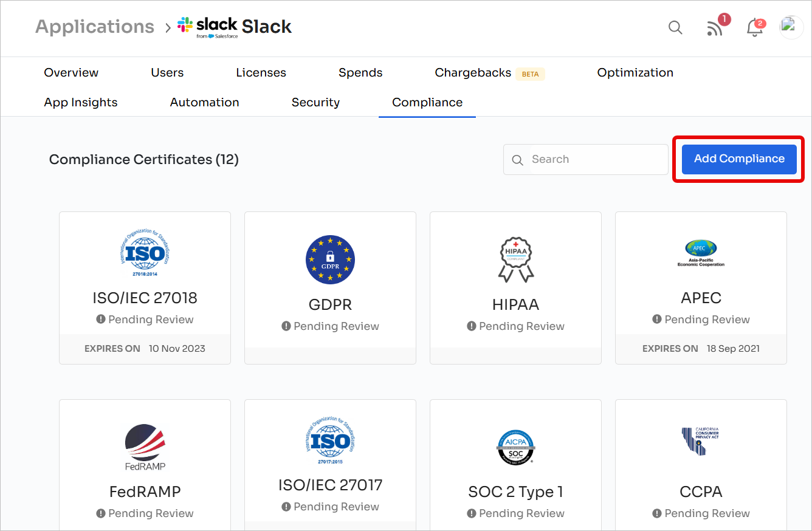The width and height of the screenshot is (812, 531).
Task: Click the California Consumer Privacy Act logo
Action: click(x=700, y=442)
